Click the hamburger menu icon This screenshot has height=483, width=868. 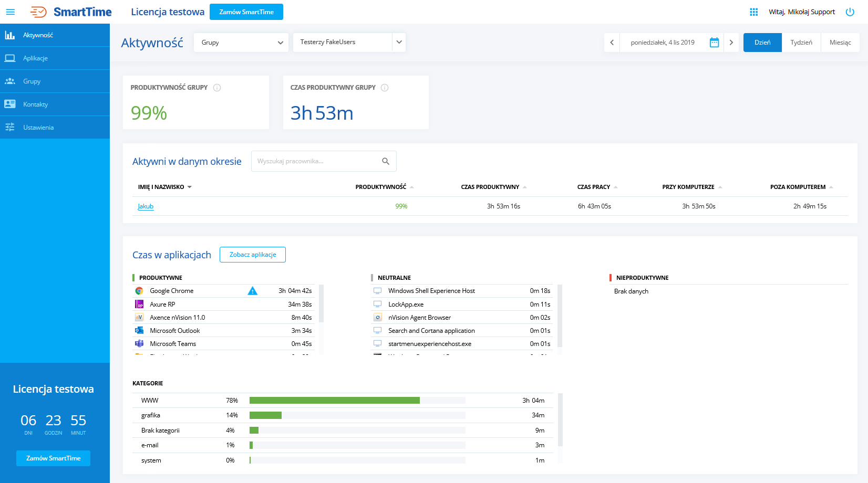pos(11,12)
